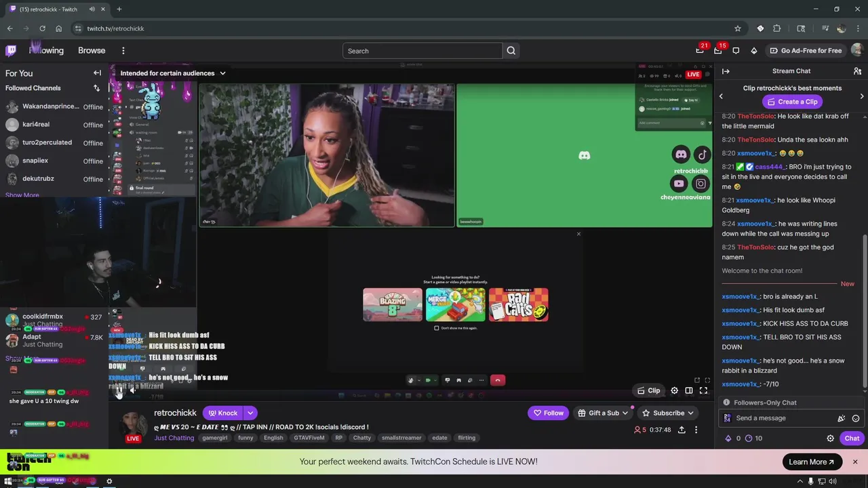Open the Browse tab

pyautogui.click(x=92, y=51)
